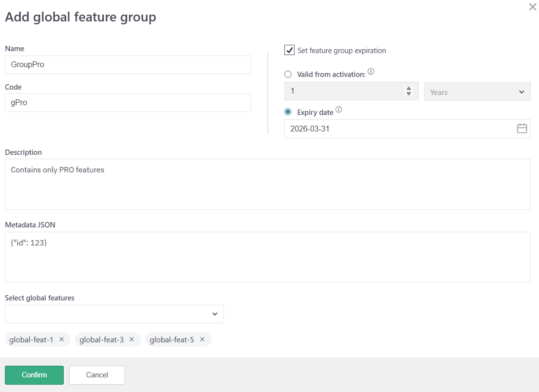The width and height of the screenshot is (539, 392).
Task: Open the Years unit dropdown
Action: click(477, 92)
